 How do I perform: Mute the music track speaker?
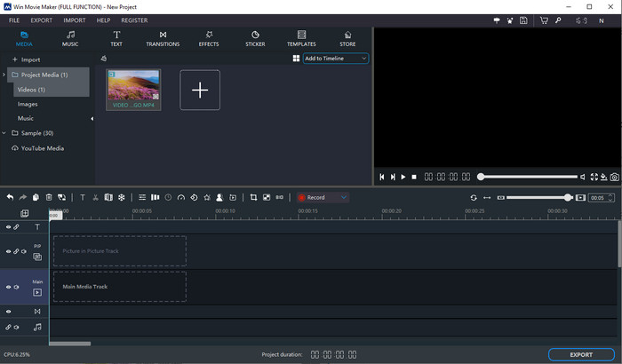[16, 327]
